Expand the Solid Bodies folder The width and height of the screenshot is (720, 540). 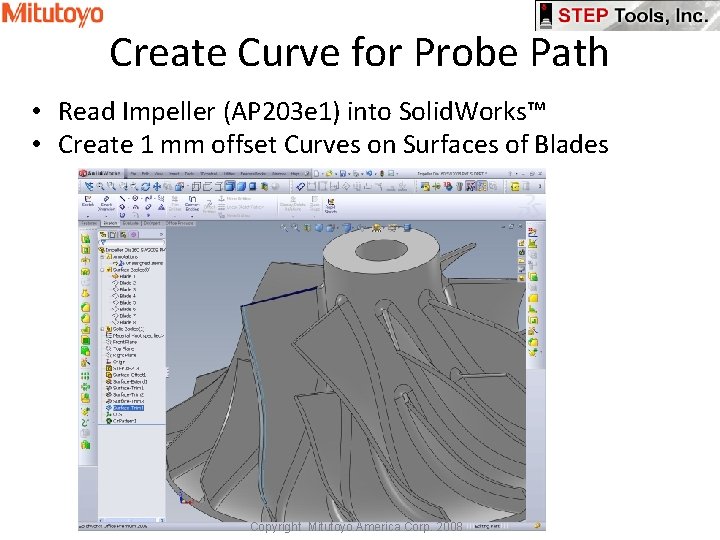tap(102, 329)
